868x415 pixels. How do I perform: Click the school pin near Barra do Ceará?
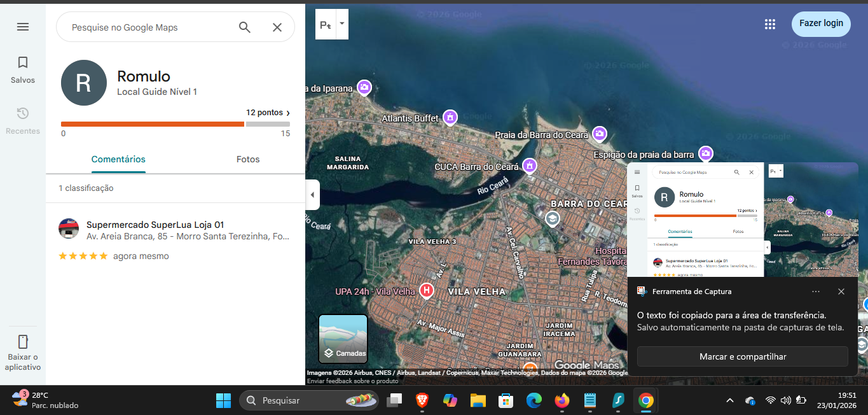[553, 219]
